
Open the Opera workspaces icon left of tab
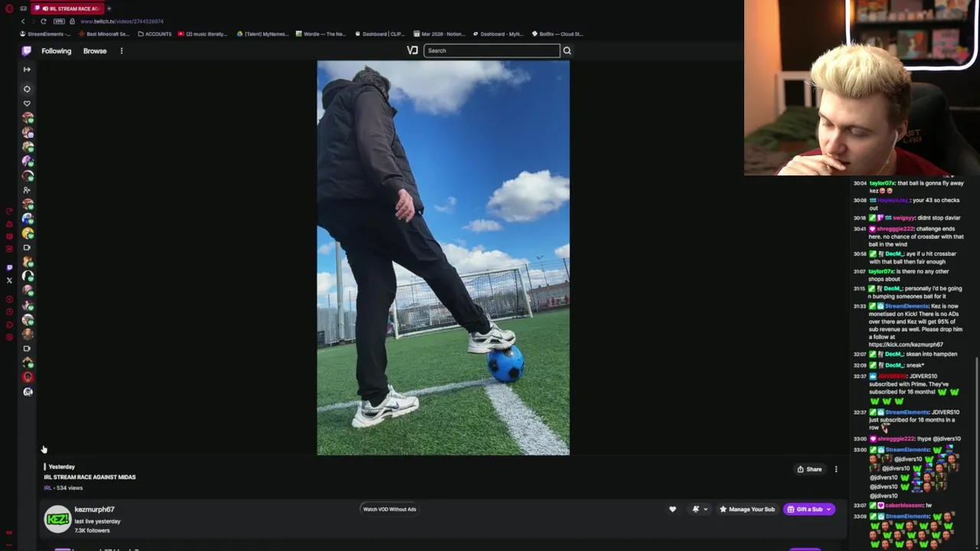click(x=23, y=8)
